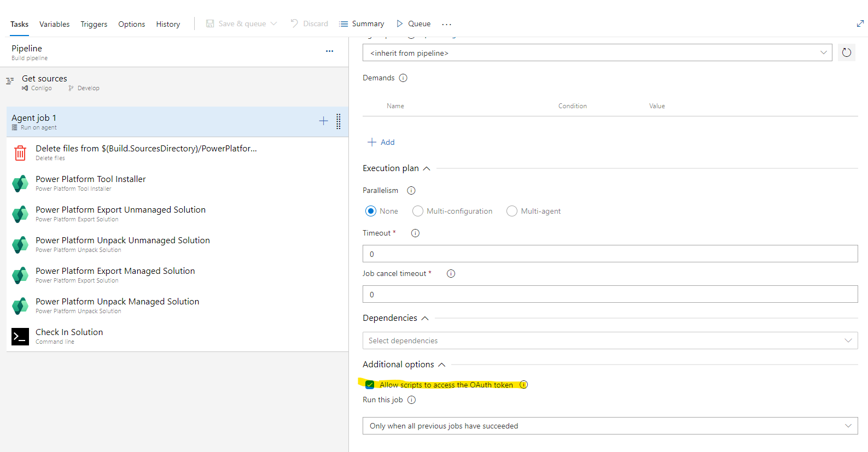
Task: Open the toolbar more actions ellipsis
Action: click(447, 24)
